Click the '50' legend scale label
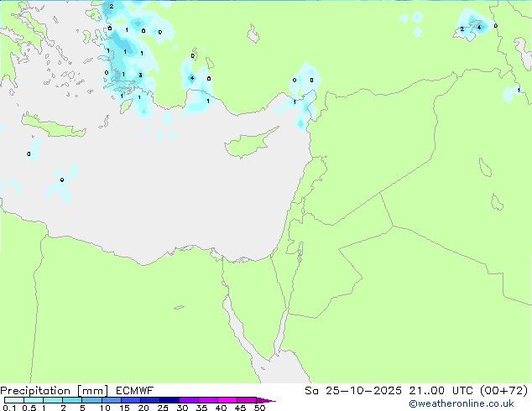The image size is (532, 411). pos(259,408)
